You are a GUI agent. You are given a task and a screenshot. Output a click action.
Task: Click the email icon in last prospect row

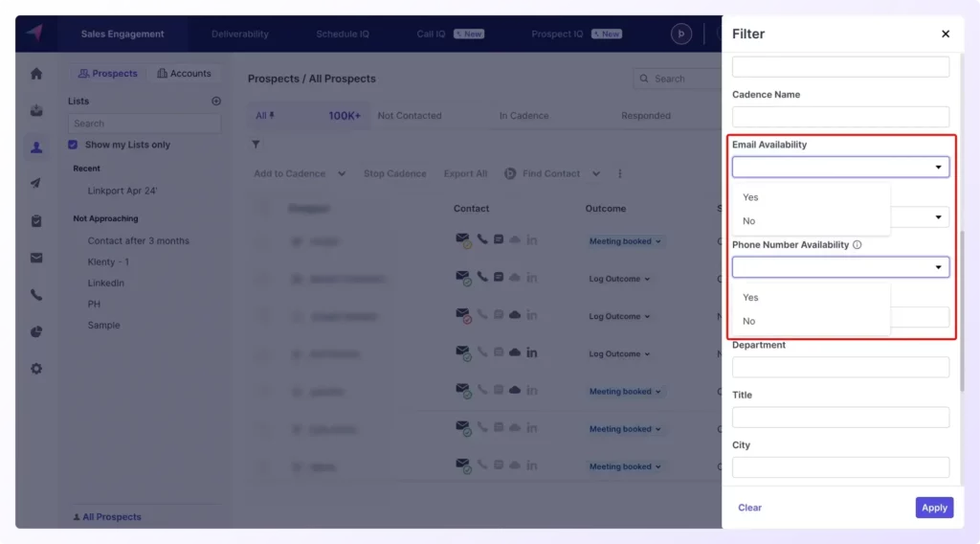(x=462, y=465)
